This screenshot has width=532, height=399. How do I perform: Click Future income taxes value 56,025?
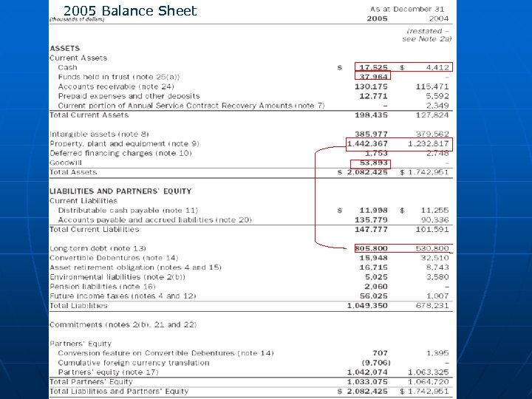pyautogui.click(x=373, y=296)
